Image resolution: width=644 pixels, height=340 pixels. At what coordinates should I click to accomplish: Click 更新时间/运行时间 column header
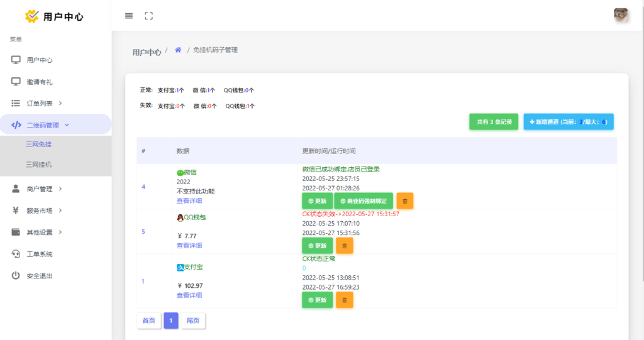coord(329,151)
